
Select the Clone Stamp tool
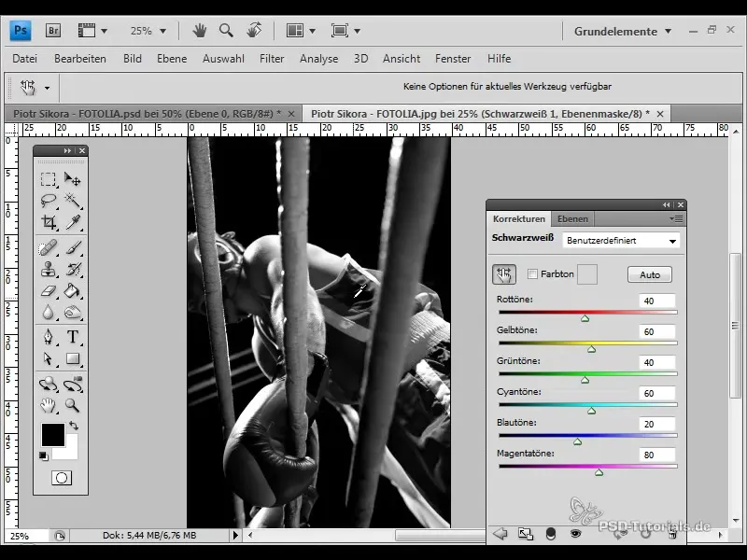pyautogui.click(x=49, y=269)
